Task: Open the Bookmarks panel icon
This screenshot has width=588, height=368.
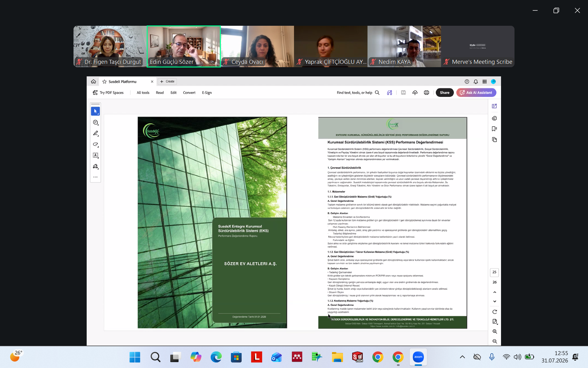Action: (494, 129)
